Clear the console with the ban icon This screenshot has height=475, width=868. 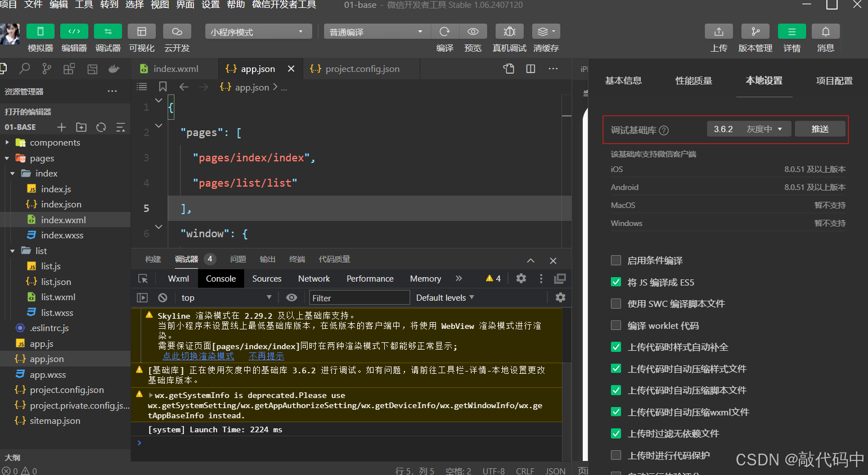163,298
